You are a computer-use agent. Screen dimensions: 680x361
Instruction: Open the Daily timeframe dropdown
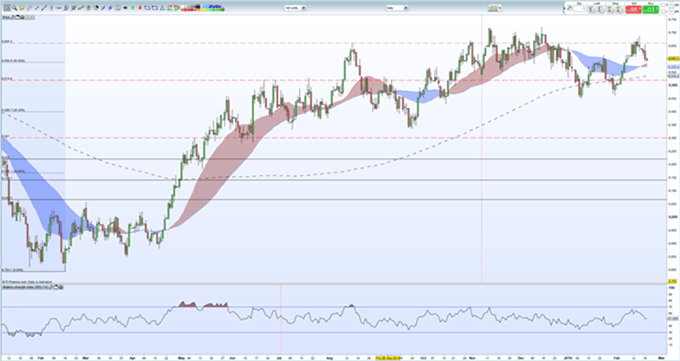pos(397,8)
